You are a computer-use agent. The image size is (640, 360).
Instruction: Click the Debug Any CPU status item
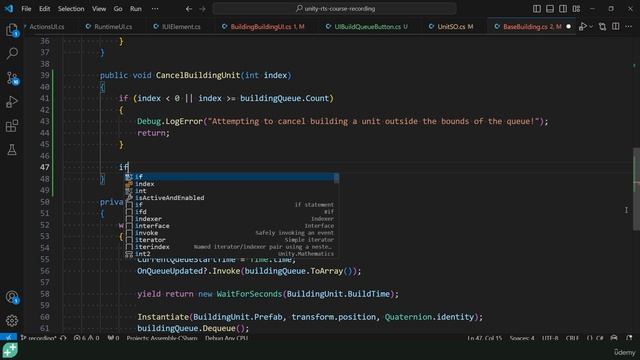pyautogui.click(x=227, y=338)
